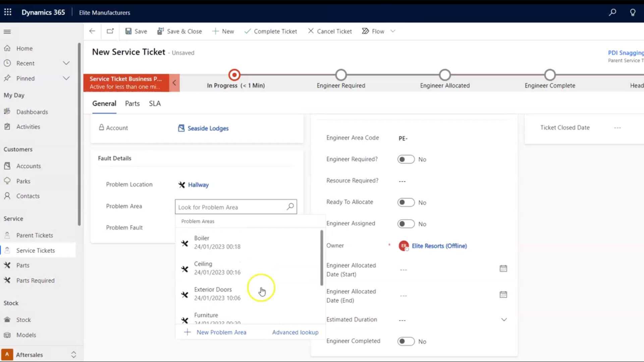Click the Stock icon in sidebar
The height and width of the screenshot is (362, 644).
[7, 320]
